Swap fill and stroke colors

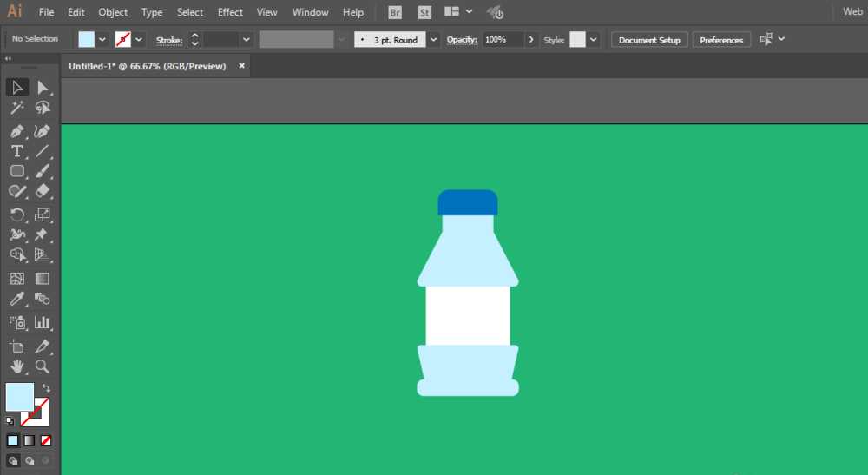click(x=46, y=387)
